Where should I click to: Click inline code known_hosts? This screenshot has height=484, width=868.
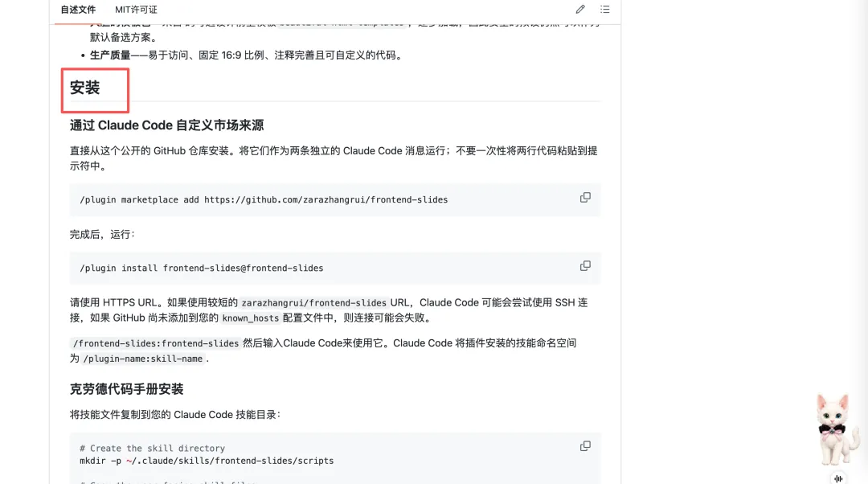(x=250, y=318)
